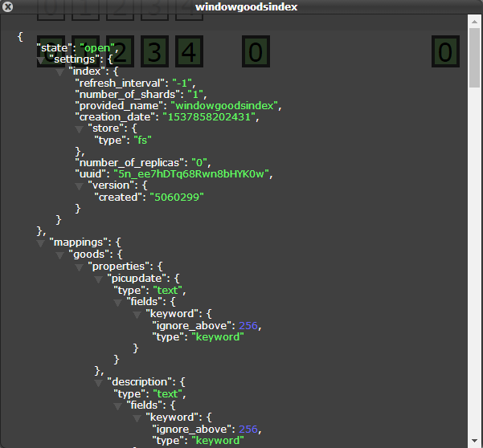This screenshot has height=448, width=483.
Task: Click the "number_of_shards": "1" line
Action: pyautogui.click(x=141, y=95)
